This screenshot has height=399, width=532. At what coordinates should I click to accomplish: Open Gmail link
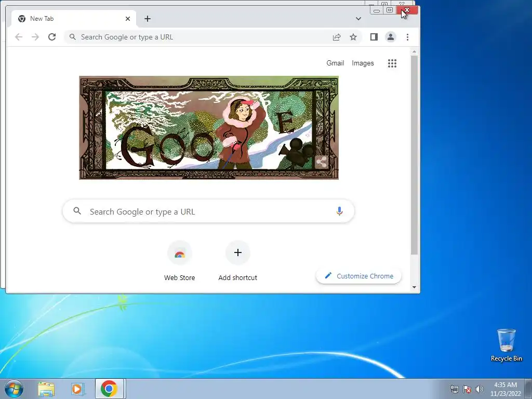point(335,63)
